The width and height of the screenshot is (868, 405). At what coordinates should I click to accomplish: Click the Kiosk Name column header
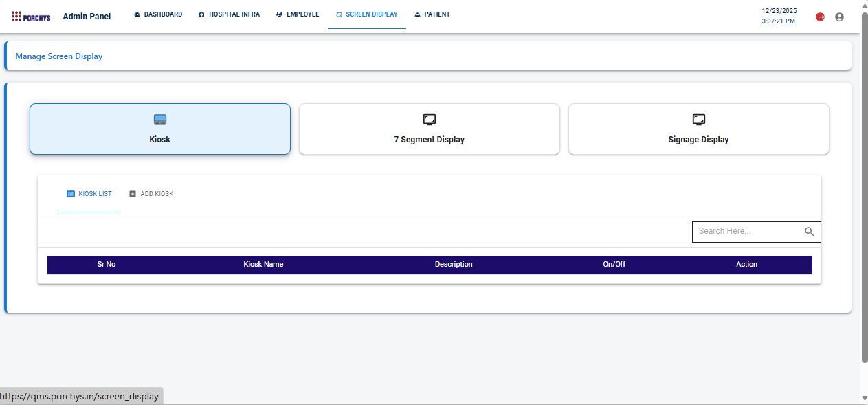pos(263,265)
